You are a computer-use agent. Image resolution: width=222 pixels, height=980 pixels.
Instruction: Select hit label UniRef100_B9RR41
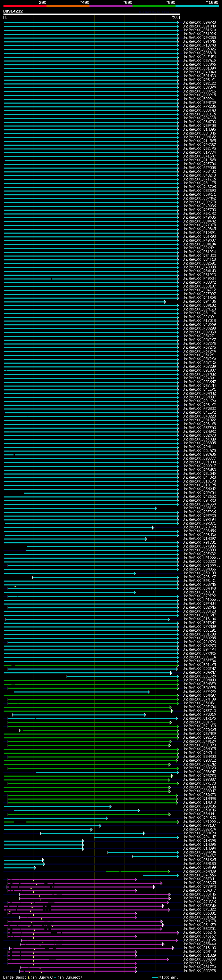pos(199,99)
